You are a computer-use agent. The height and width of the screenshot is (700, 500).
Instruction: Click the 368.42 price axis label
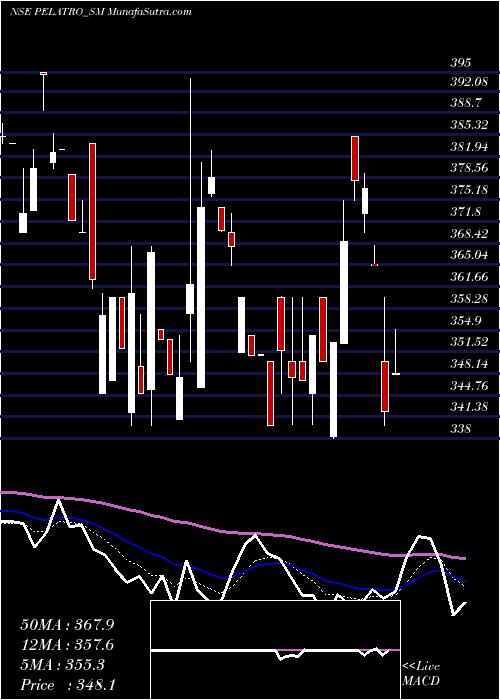468,233
